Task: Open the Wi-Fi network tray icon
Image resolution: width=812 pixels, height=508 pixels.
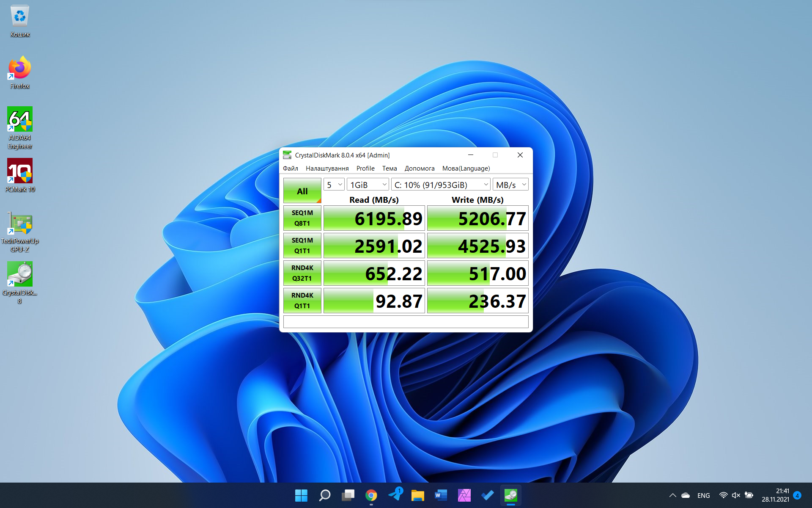Action: [x=723, y=495]
